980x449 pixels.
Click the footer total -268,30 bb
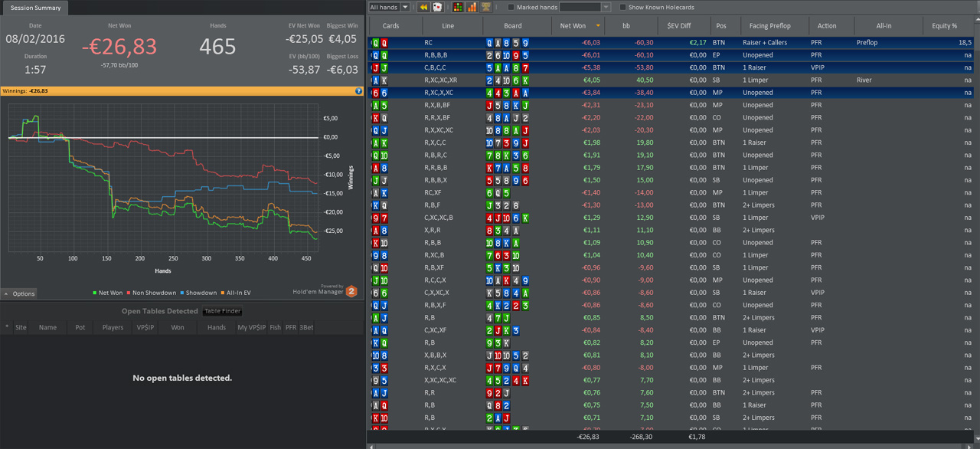coord(640,437)
